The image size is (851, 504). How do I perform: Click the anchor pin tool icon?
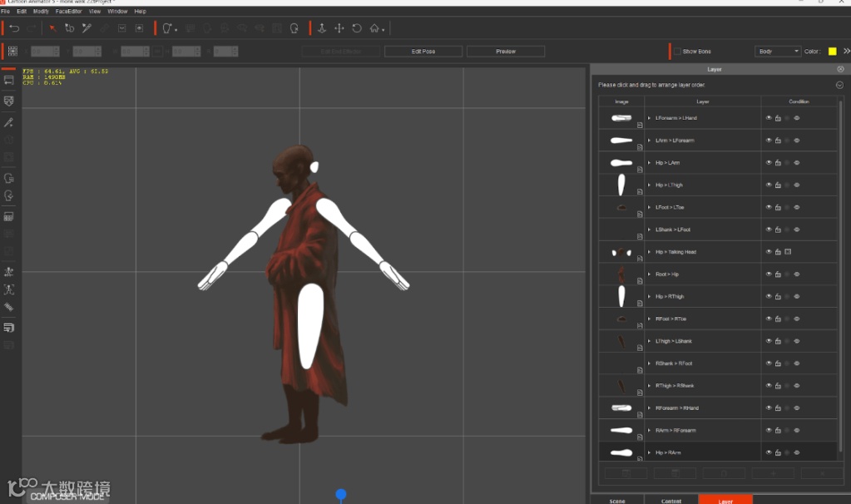(x=322, y=28)
